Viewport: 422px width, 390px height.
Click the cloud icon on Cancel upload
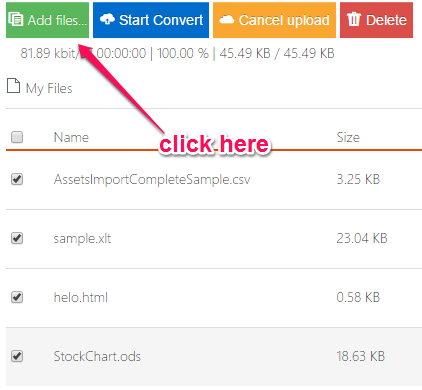pos(227,20)
